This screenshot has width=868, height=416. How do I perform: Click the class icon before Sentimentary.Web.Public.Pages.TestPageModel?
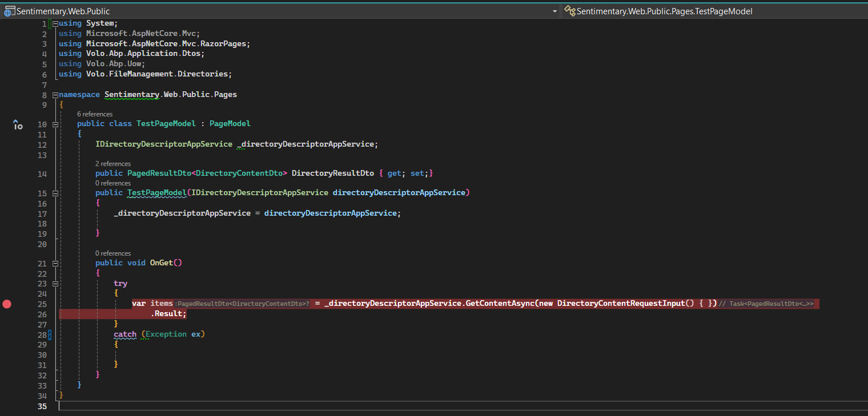(x=569, y=11)
